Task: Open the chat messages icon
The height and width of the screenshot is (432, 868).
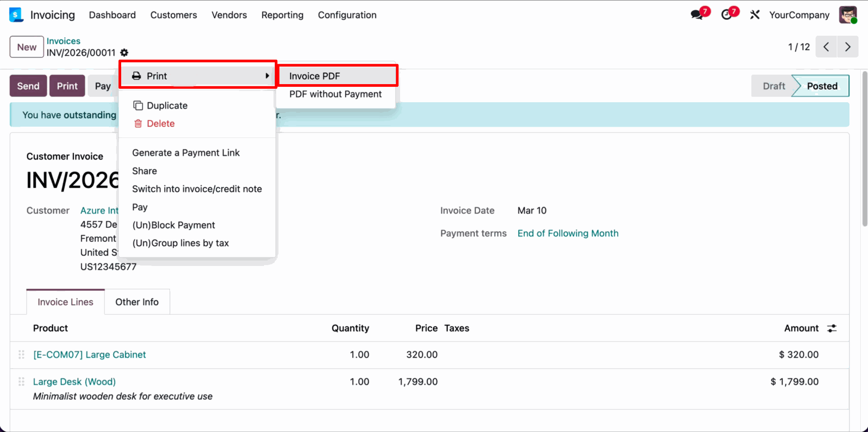Action: [697, 15]
